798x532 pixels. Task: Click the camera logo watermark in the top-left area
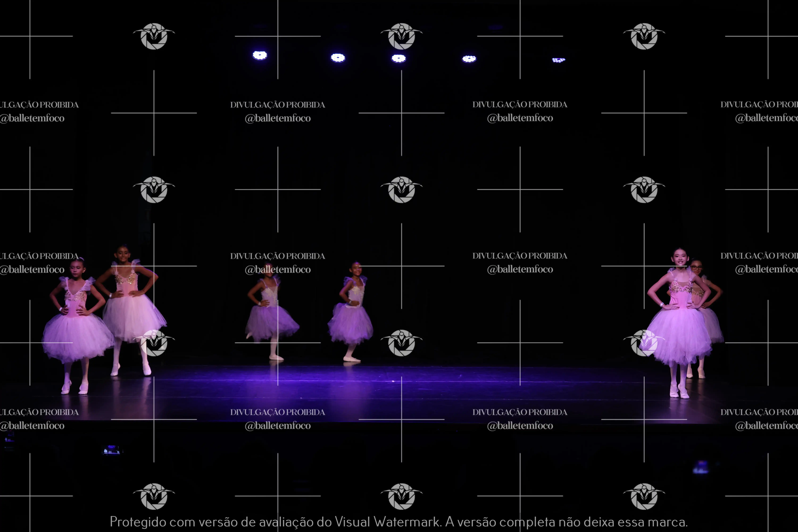(154, 36)
